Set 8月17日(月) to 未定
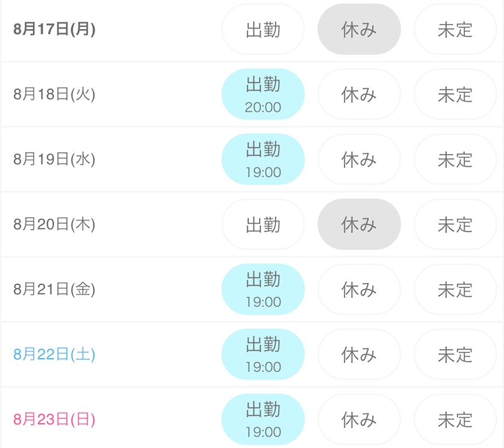Viewport: 504px width, 448px height. point(455,29)
